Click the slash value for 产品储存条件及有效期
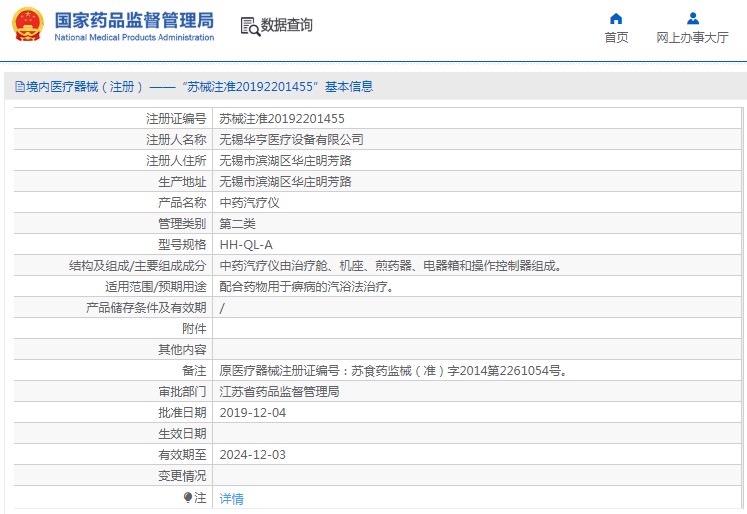The width and height of the screenshot is (747, 514). (x=222, y=308)
